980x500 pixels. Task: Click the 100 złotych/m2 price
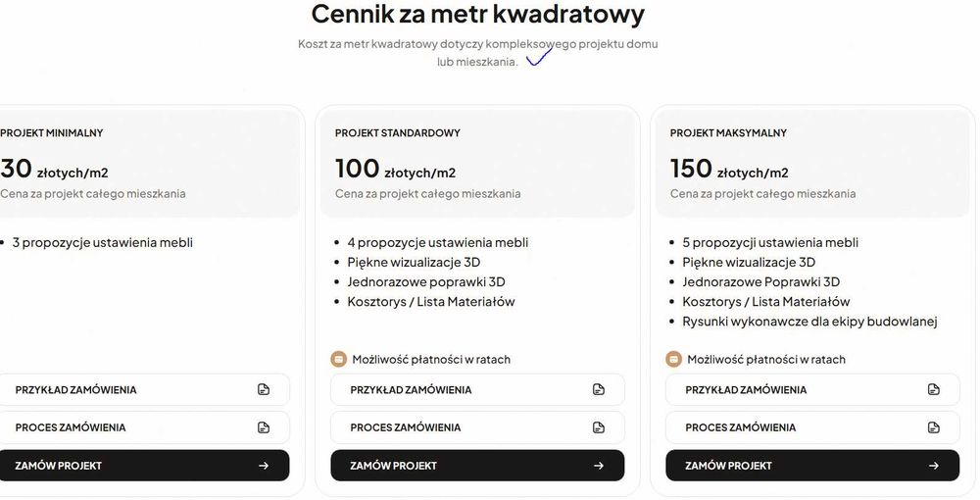click(x=395, y=170)
